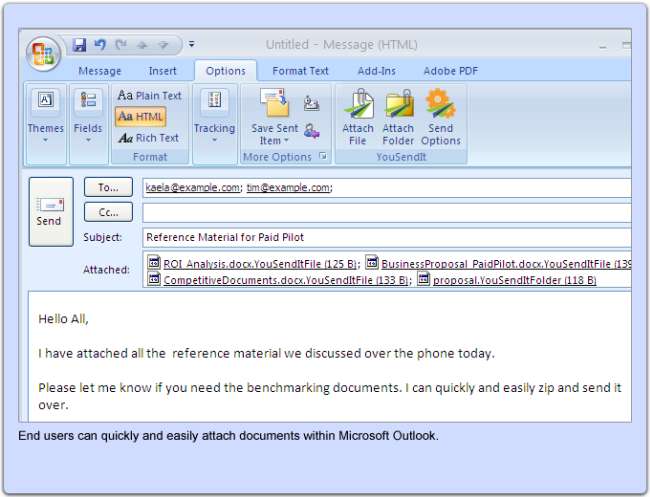Click YouSendIt Attach Folder

[x=398, y=117]
